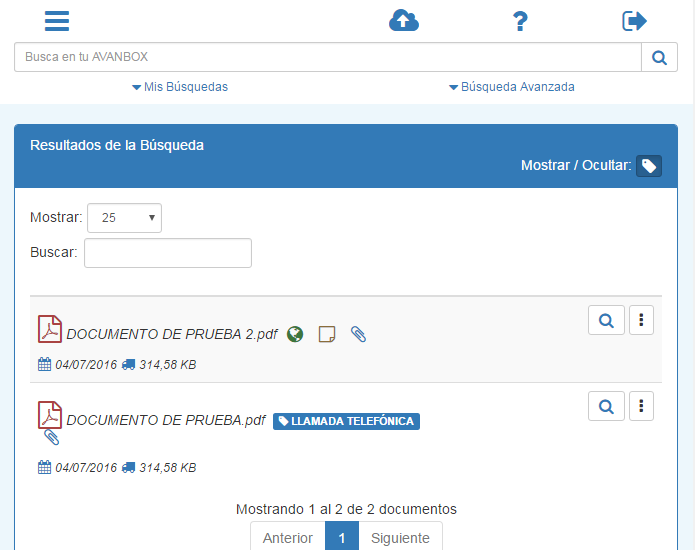Open options menu for DOCUMENTO DE PRUEBA.pdf

640,406
